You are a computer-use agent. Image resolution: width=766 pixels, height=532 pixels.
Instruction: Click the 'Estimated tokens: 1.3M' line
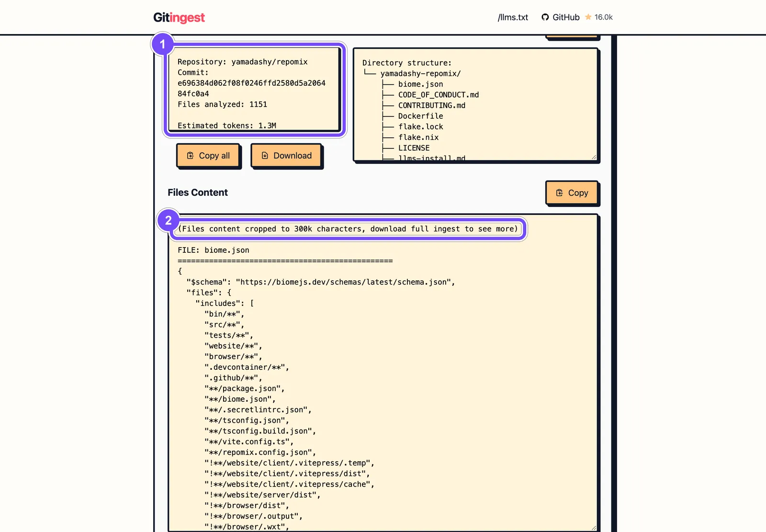pyautogui.click(x=227, y=125)
